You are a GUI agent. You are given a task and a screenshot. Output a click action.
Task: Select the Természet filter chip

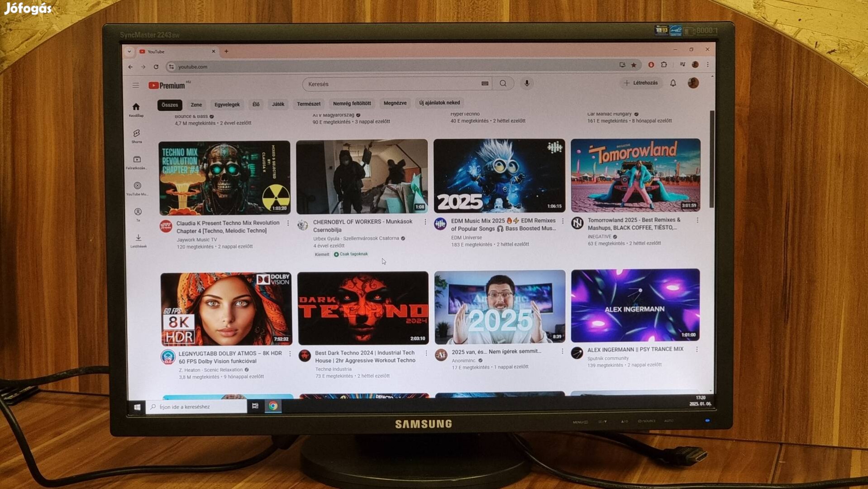tap(309, 104)
